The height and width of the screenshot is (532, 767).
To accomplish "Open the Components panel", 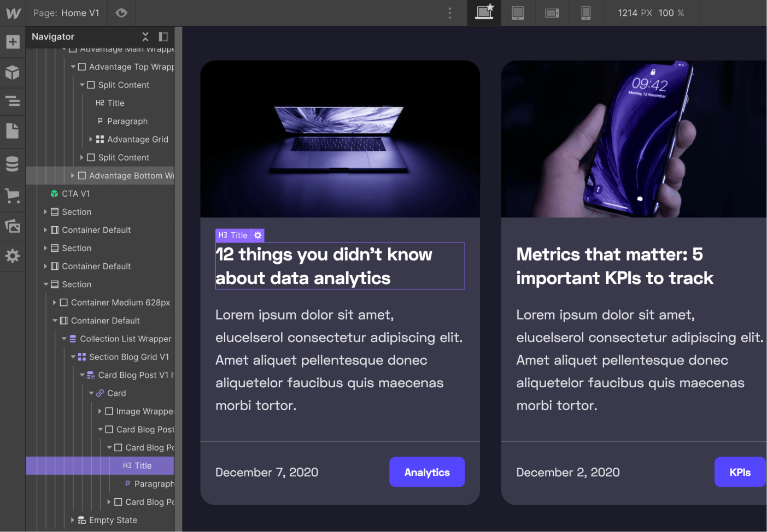I will tap(13, 73).
